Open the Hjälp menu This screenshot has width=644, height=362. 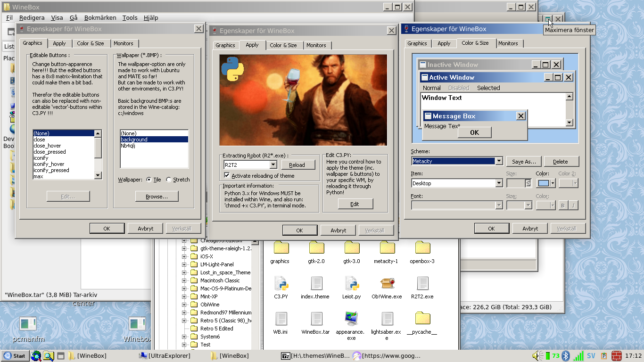tap(150, 17)
